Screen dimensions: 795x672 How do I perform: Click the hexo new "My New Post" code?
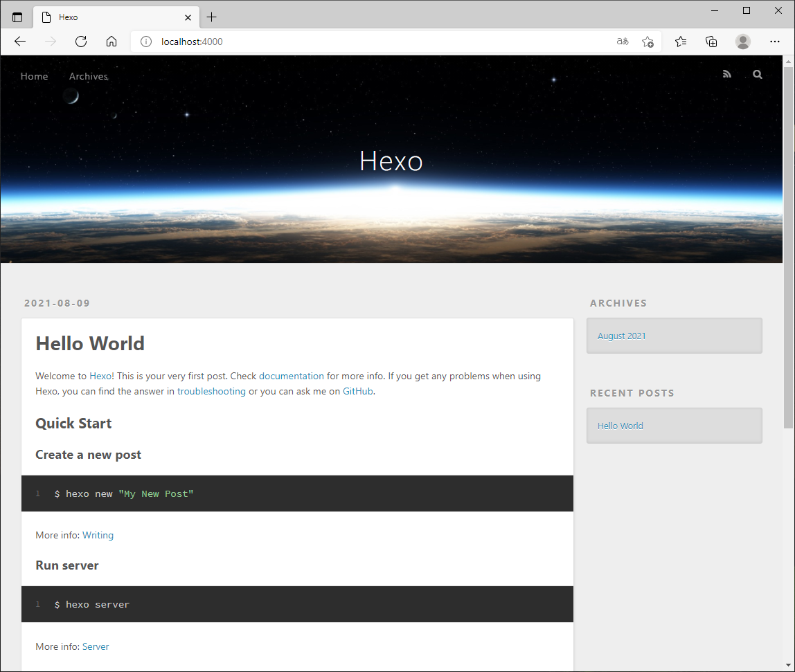(x=124, y=493)
